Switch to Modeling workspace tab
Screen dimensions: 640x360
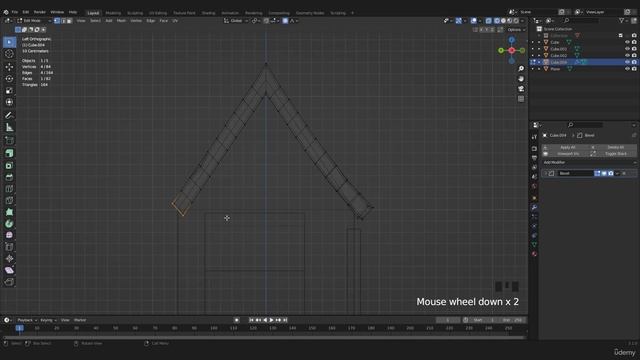tap(113, 13)
